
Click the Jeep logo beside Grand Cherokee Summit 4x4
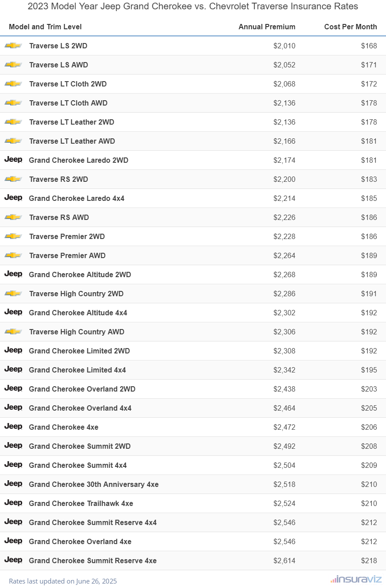(x=13, y=465)
